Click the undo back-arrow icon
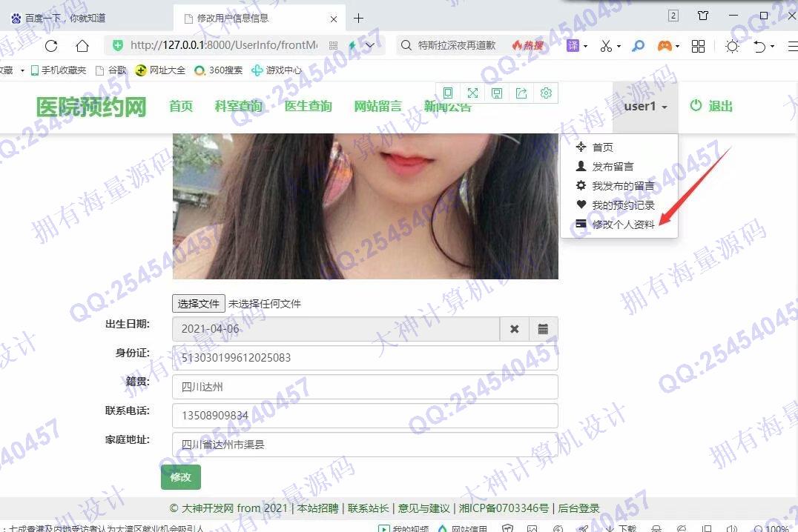Viewport: 798px width, 532px height. click(x=759, y=46)
